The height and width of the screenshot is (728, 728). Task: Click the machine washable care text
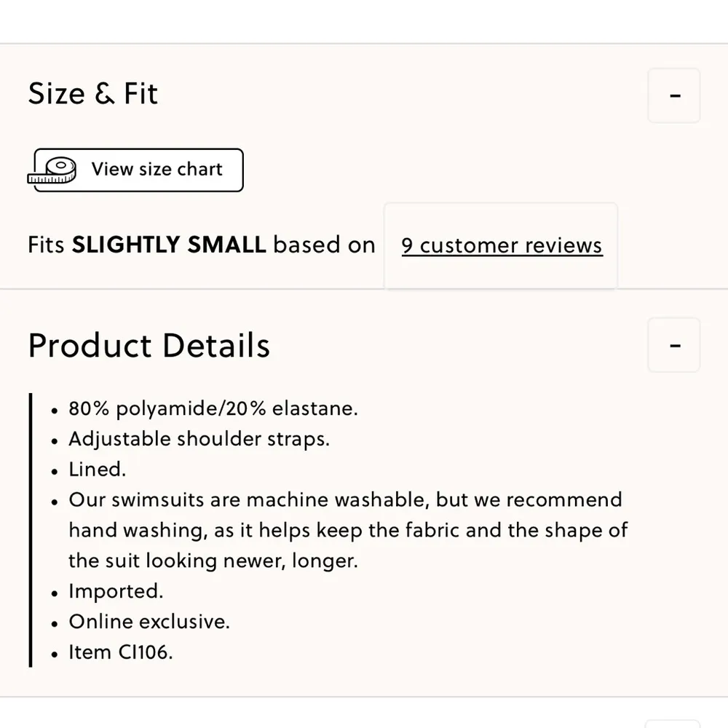(x=346, y=500)
